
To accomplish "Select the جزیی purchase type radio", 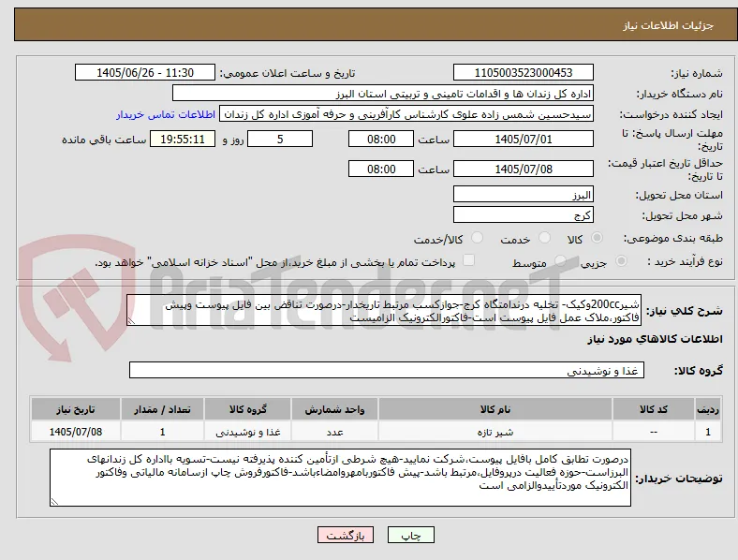I will tap(621, 260).
